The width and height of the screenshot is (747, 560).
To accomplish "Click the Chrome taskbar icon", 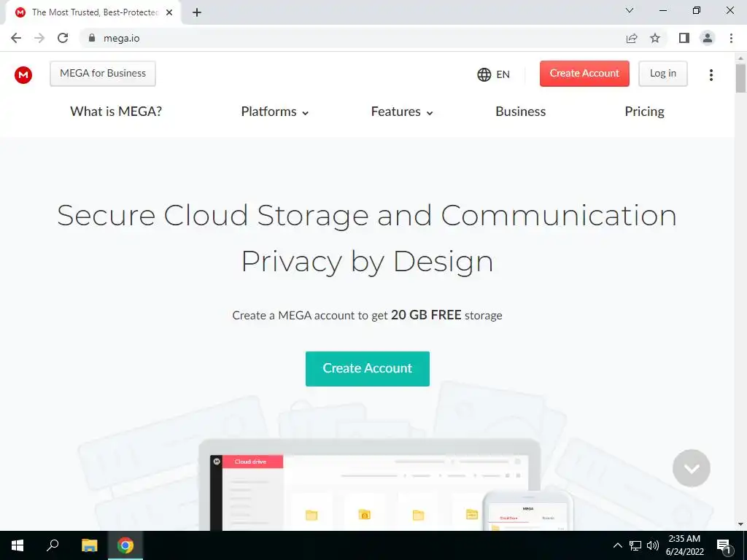I will point(125,545).
